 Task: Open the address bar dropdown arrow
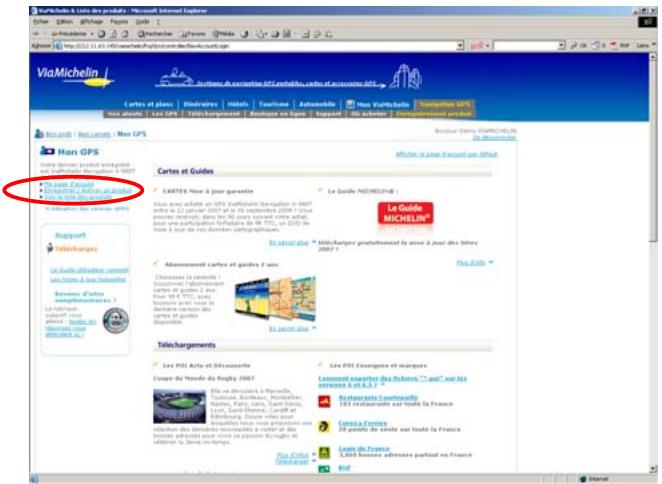[460, 45]
